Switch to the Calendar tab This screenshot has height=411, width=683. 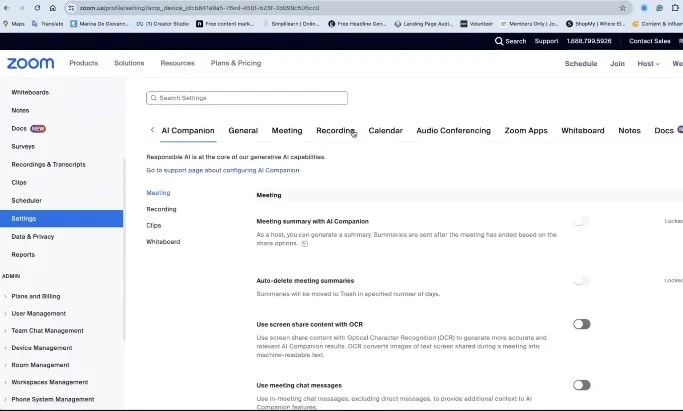pos(385,131)
